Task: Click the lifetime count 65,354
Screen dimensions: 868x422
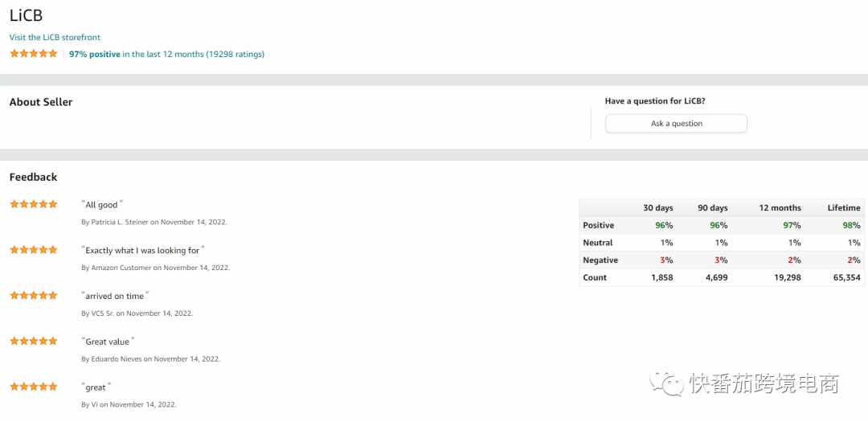Action: point(845,277)
